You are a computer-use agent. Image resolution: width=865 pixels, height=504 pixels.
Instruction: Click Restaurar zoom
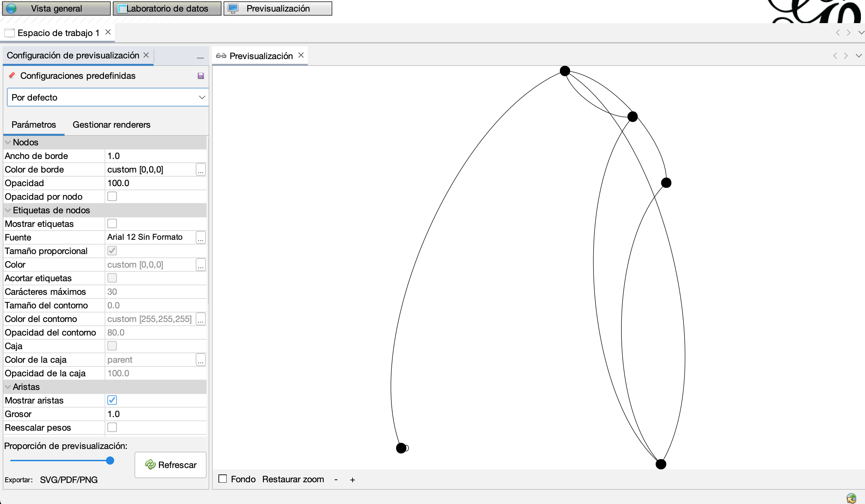click(293, 479)
